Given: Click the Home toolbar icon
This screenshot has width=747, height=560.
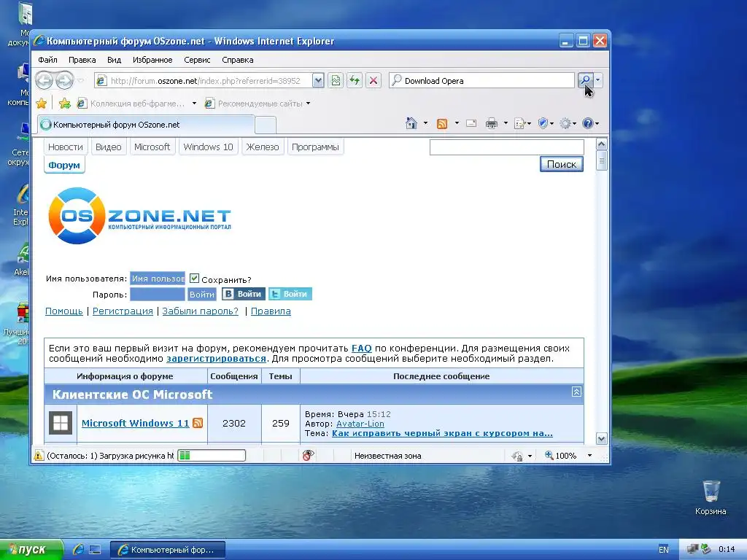Looking at the screenshot, I should [411, 123].
